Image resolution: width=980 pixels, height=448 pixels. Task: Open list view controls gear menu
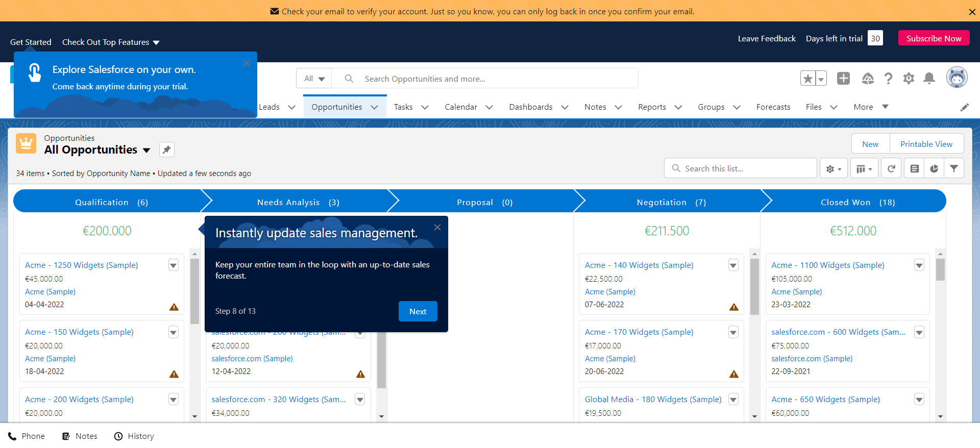(834, 168)
